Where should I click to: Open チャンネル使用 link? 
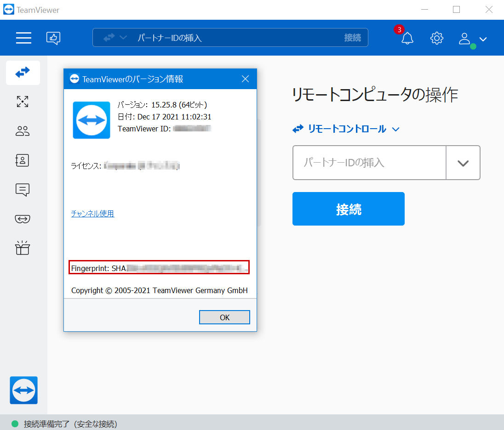pyautogui.click(x=92, y=214)
